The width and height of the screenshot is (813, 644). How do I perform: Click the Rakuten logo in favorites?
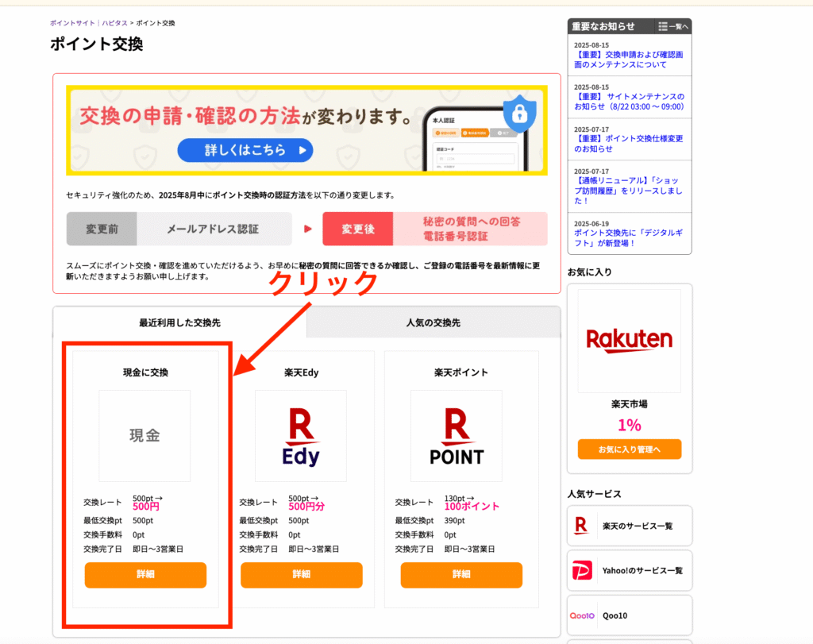click(630, 341)
